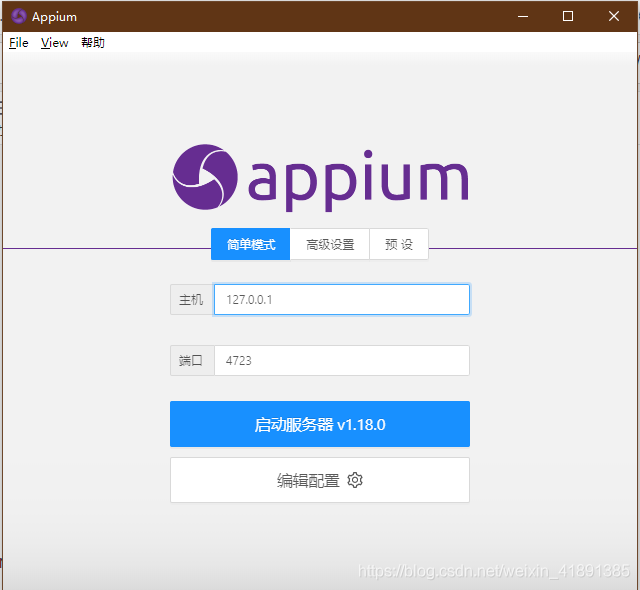Open 编辑配置 edit configurations button
Image resolution: width=640 pixels, height=590 pixels.
click(320, 480)
